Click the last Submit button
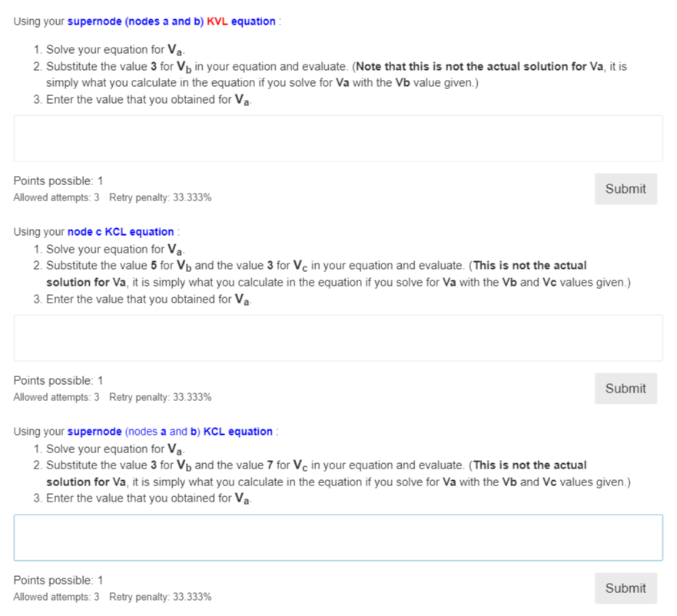The image size is (677, 616). tap(626, 588)
